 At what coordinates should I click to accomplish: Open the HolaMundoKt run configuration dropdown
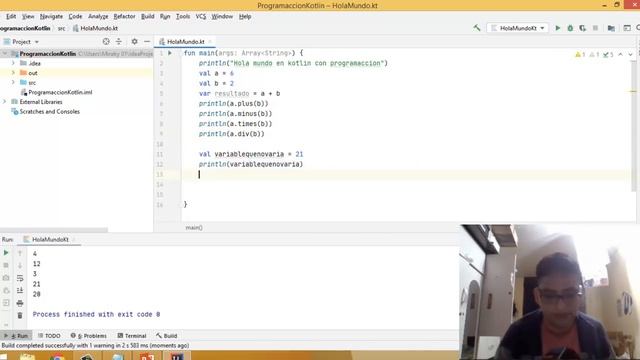[518, 28]
